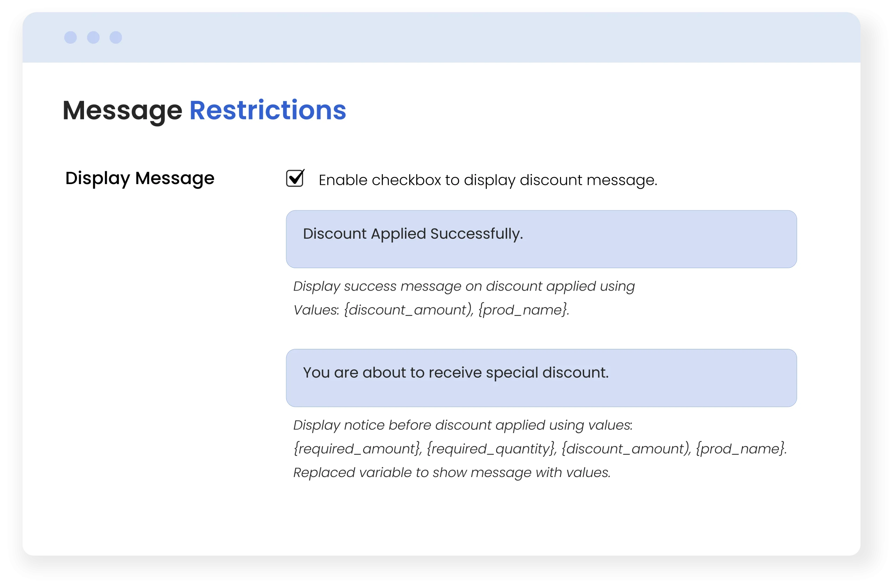
Task: Click the black "Message" word in the page heading
Action: [122, 111]
